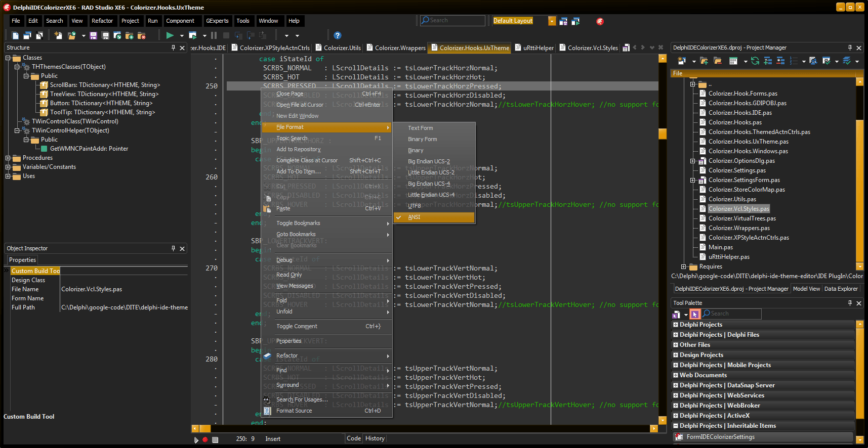868x448 pixels.
Task: Collapse the THThemesClasses(TObject) tree node
Action: point(17,67)
